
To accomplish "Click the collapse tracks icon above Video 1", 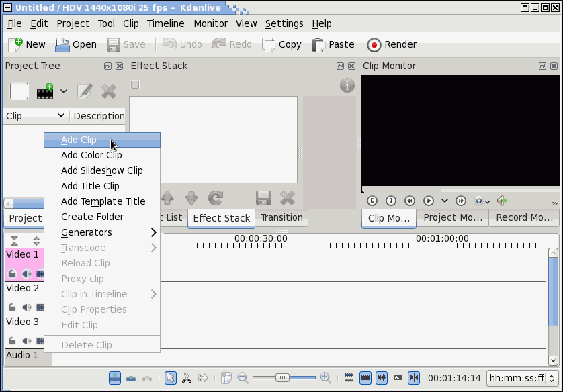I will coord(14,241).
